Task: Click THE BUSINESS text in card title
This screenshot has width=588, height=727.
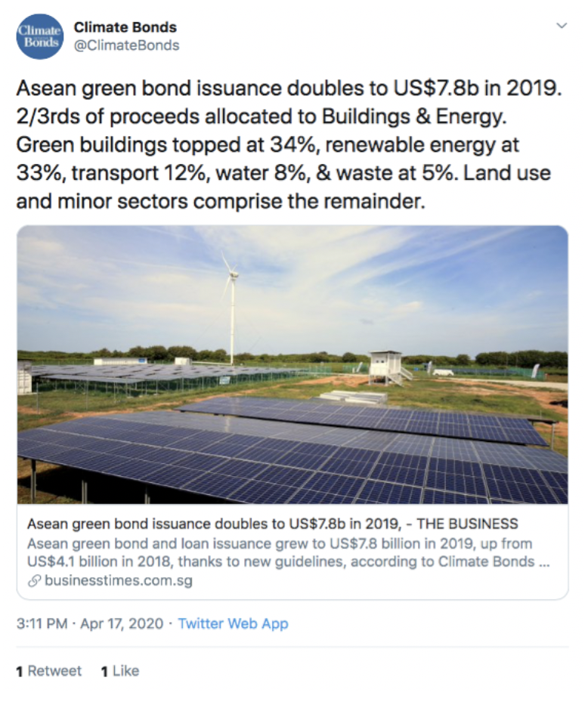Action: (x=467, y=524)
